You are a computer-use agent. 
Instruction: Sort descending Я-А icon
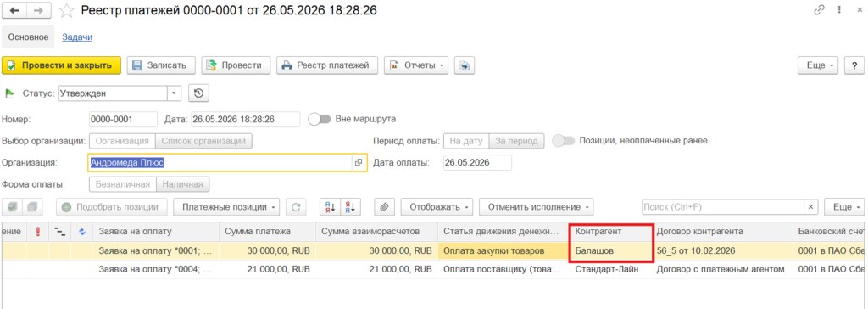[351, 207]
